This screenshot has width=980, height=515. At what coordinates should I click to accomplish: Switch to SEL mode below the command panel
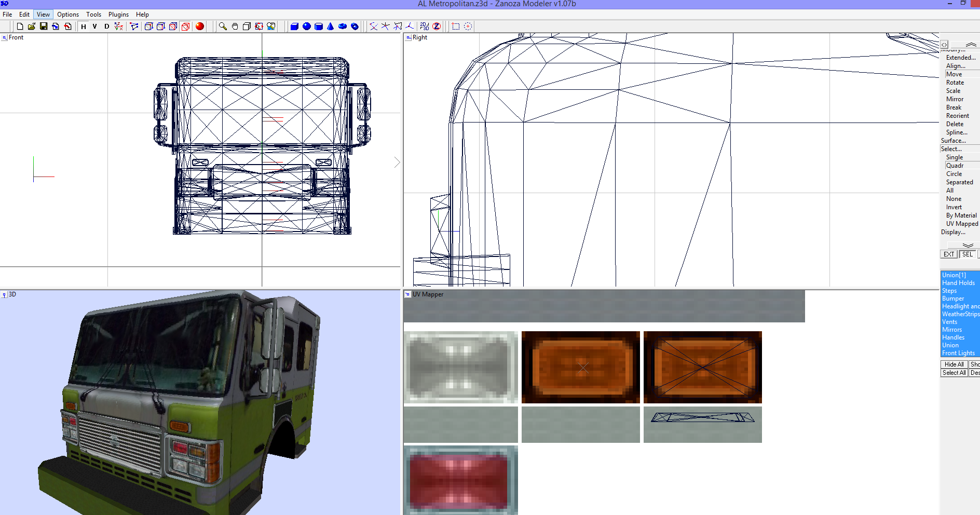point(967,254)
